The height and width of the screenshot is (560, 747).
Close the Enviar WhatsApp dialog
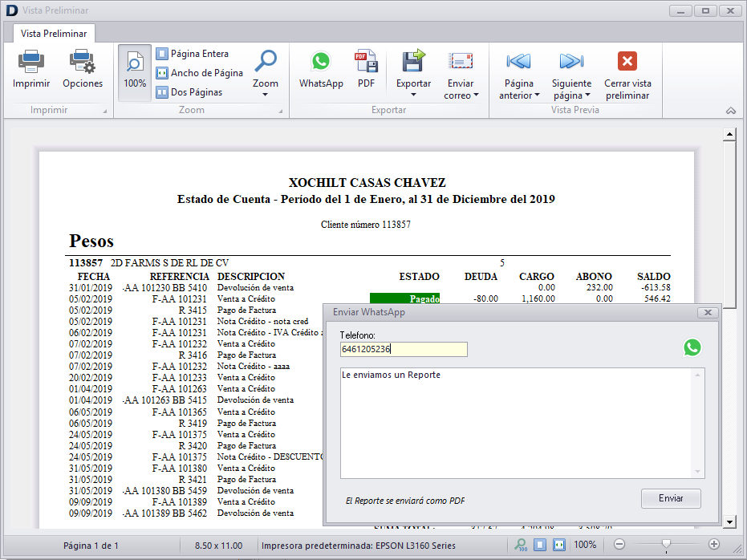click(x=706, y=312)
